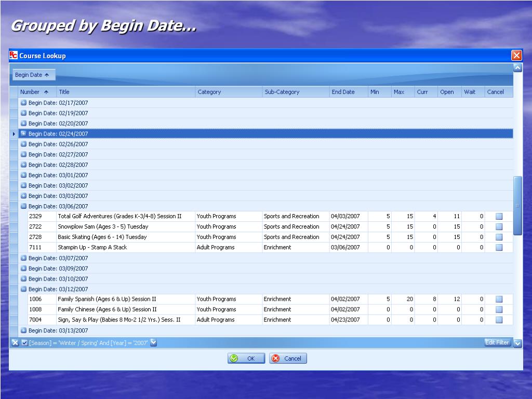Select Family Chinese (Ages 6 & Up) Session II
The width and height of the screenshot is (532, 399).
click(x=107, y=310)
